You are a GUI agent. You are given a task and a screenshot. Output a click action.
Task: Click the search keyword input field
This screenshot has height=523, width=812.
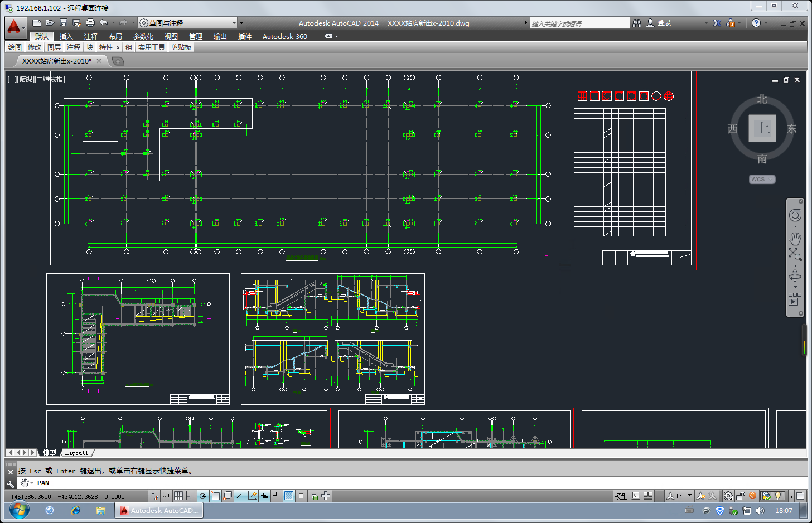(579, 23)
